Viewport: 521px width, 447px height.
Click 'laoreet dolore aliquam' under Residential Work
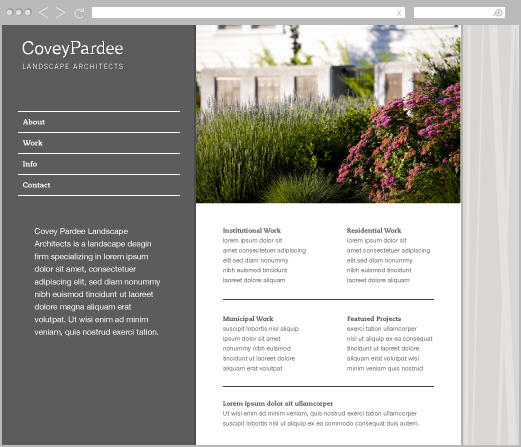pyautogui.click(x=378, y=280)
